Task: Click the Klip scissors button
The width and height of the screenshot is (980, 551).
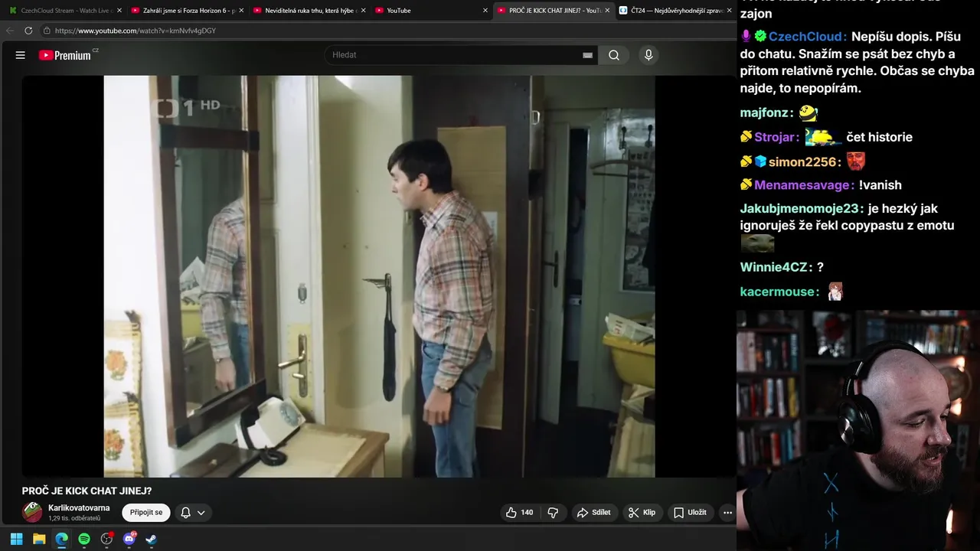Action: tap(642, 513)
